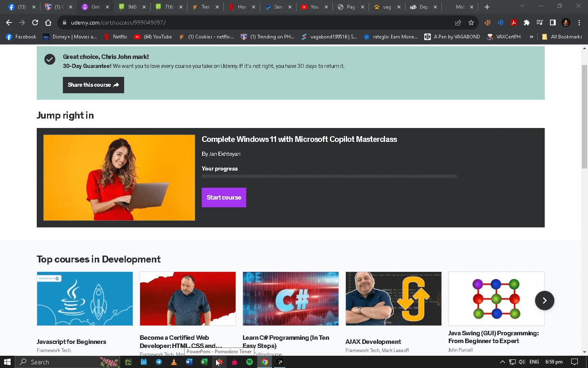Viewport: 588px width, 368px height.
Task: Open the Telegram taskbar icon
Action: (159, 362)
